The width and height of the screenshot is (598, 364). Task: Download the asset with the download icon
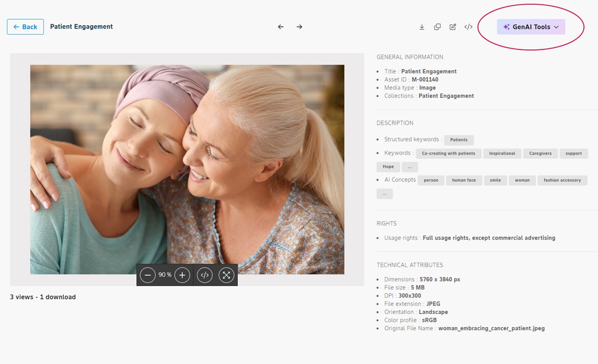point(422,27)
